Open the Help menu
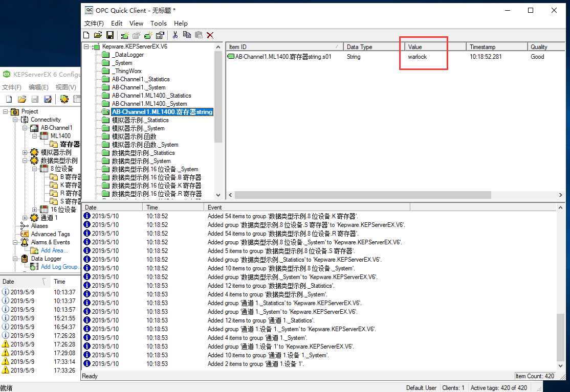 (181, 23)
